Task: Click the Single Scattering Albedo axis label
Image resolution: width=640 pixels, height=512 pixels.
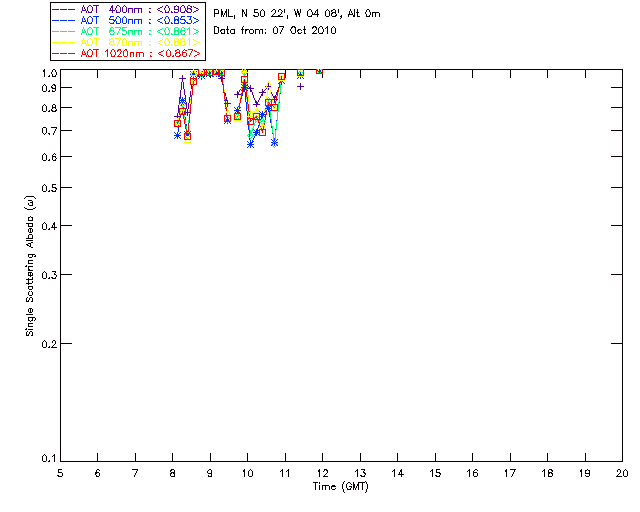Action: pyautogui.click(x=30, y=265)
